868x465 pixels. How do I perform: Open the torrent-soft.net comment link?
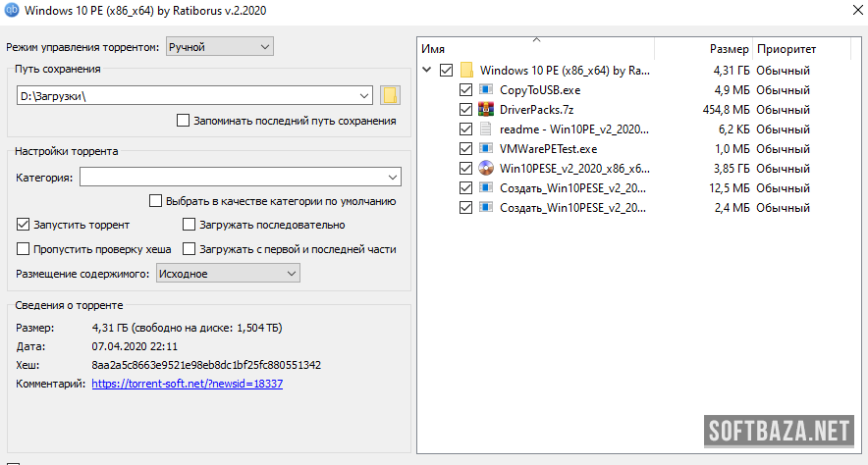[187, 384]
